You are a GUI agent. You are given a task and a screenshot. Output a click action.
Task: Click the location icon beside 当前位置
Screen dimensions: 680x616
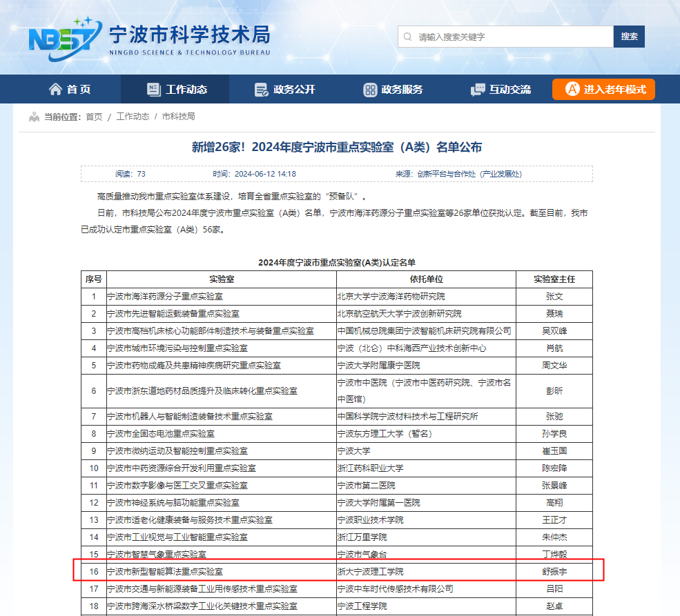tap(34, 117)
